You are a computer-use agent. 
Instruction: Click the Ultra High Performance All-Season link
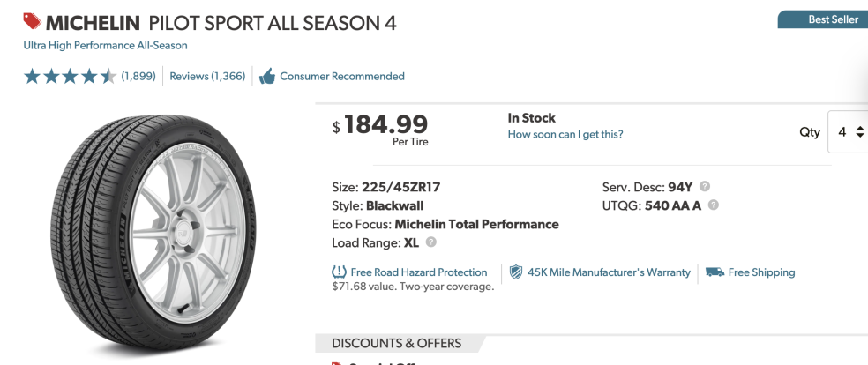click(106, 45)
